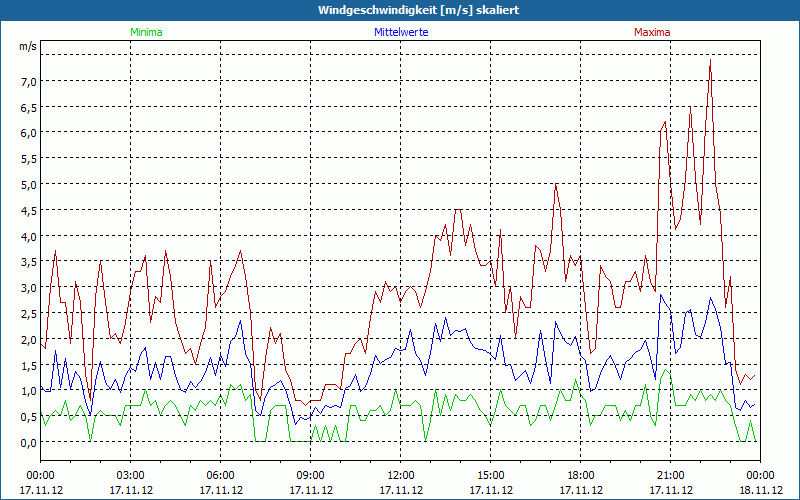Click the 06:00 time axis label
This screenshot has width=800, height=500.
click(x=220, y=476)
